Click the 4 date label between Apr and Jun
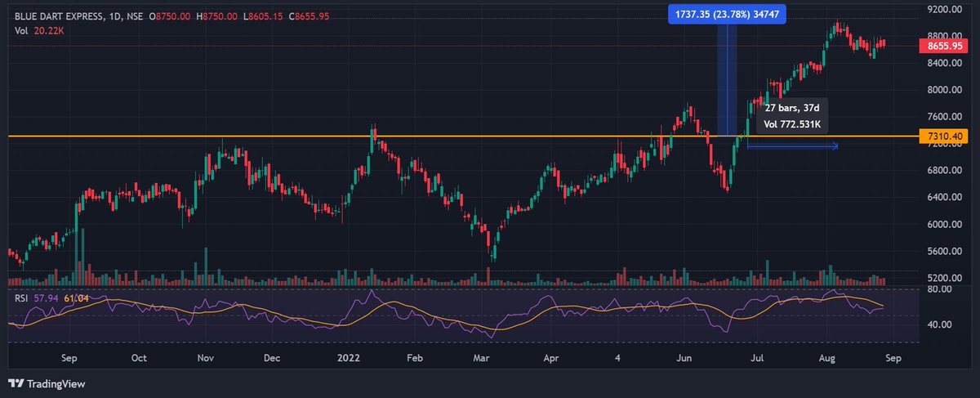The width and height of the screenshot is (980, 398). [x=617, y=358]
